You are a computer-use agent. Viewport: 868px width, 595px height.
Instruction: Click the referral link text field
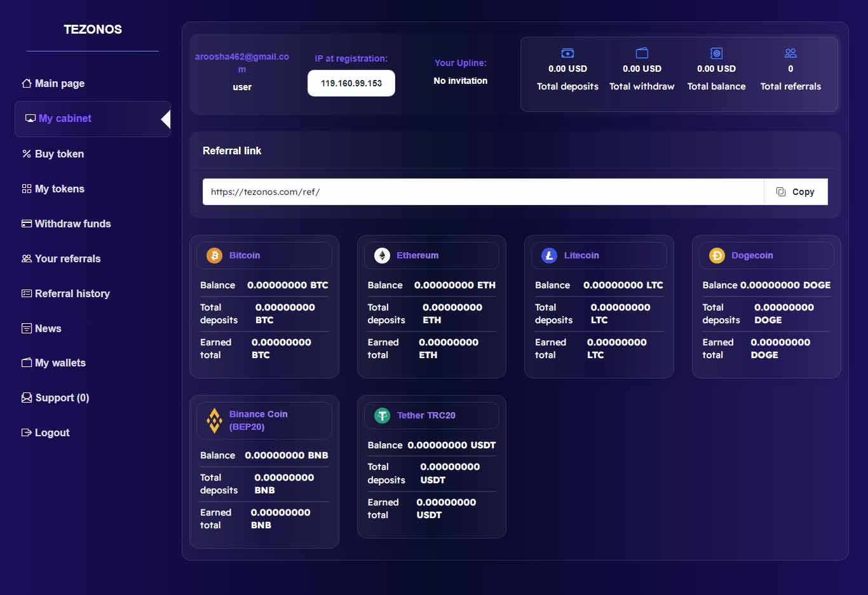coord(483,192)
